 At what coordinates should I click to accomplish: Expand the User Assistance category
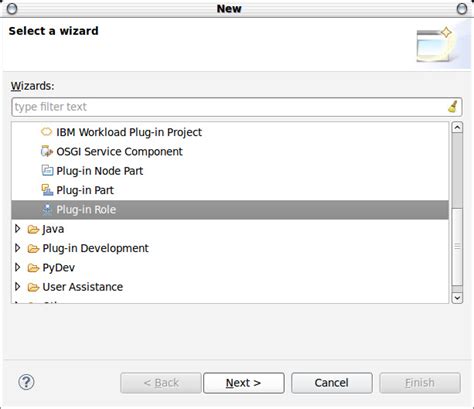coord(18,287)
